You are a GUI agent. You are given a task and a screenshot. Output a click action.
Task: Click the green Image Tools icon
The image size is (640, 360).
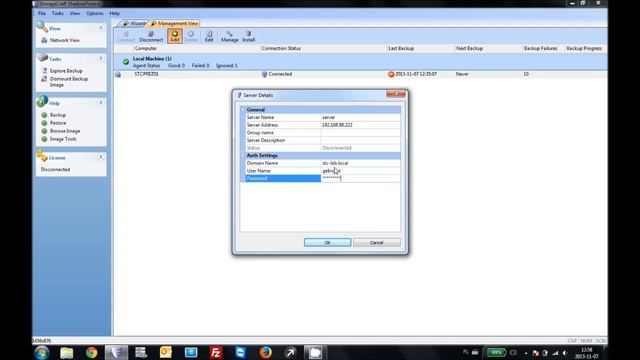point(44,139)
